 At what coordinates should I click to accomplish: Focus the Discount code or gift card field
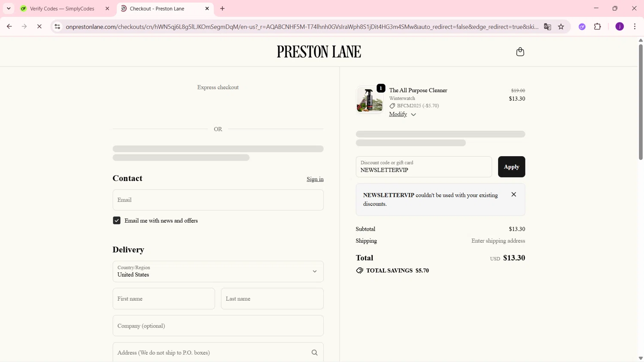tap(424, 167)
